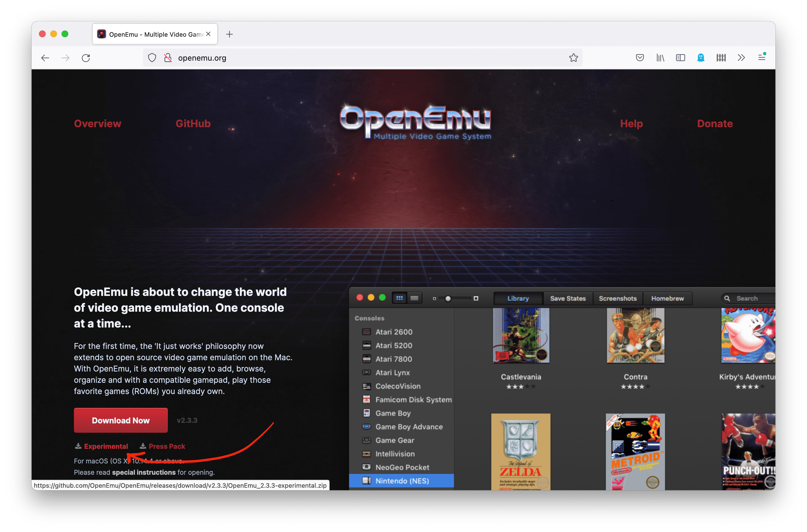Open the Ghostery extension icon
The width and height of the screenshot is (807, 532).
click(x=701, y=58)
